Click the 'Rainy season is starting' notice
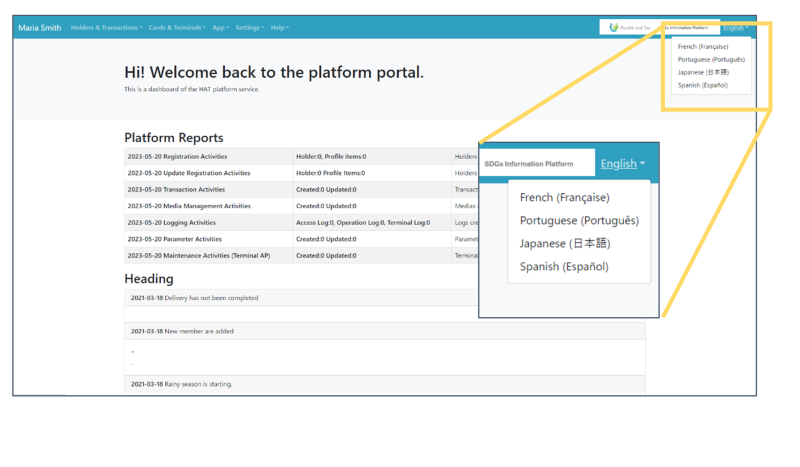Image resolution: width=800 pixels, height=467 pixels. (x=189, y=384)
